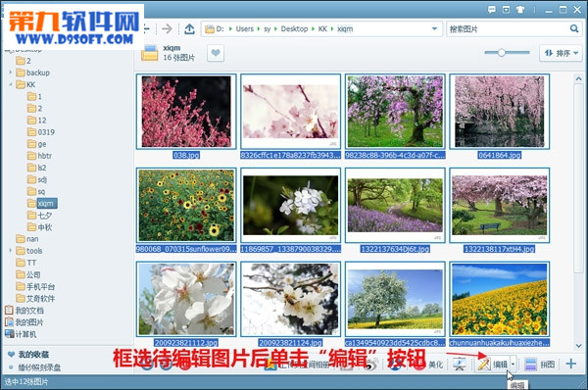Image resolution: width=588 pixels, height=390 pixels.
Task: Go forward with the right arrow icon
Action: click(x=167, y=28)
